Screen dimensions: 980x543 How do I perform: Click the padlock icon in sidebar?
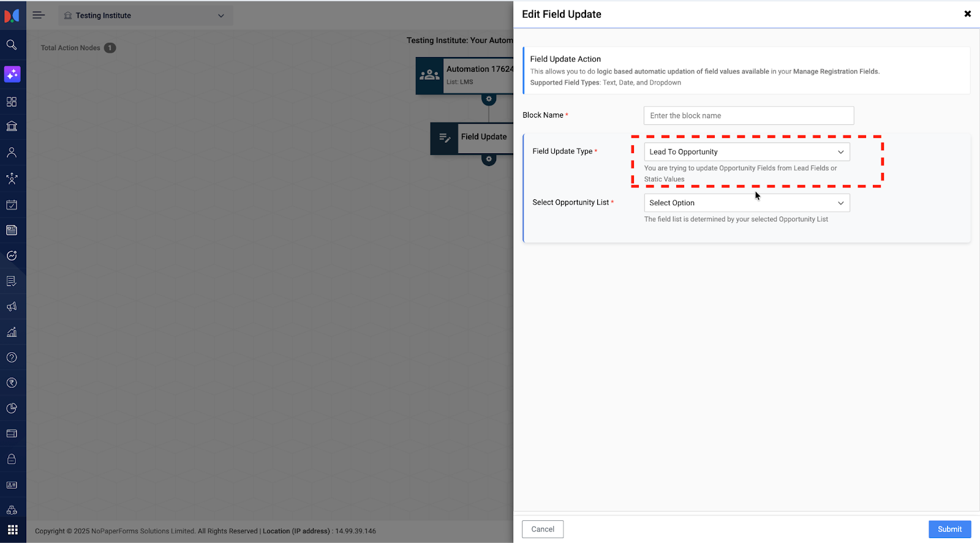click(12, 459)
